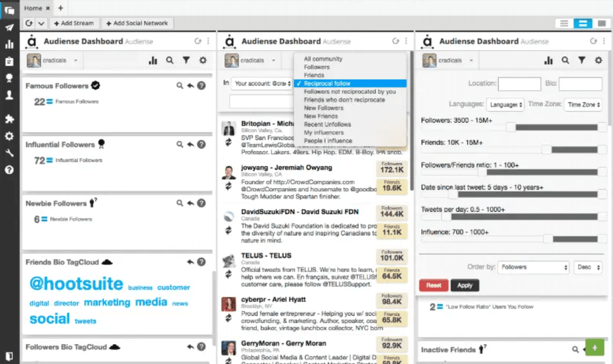
Task: Click the Followers range slider handle
Action: pyautogui.click(x=511, y=127)
